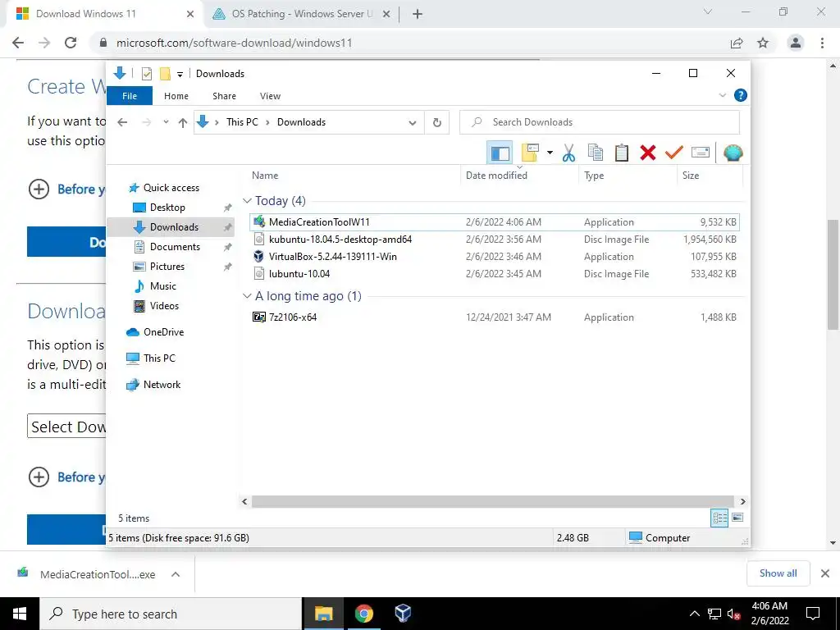Open Desktop in navigation pane

click(167, 208)
